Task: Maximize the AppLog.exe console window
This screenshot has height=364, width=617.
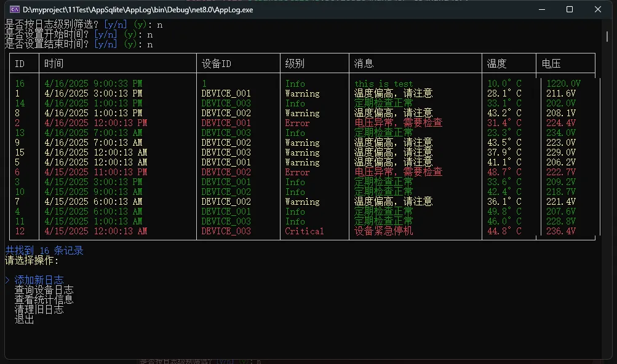Action: click(570, 10)
